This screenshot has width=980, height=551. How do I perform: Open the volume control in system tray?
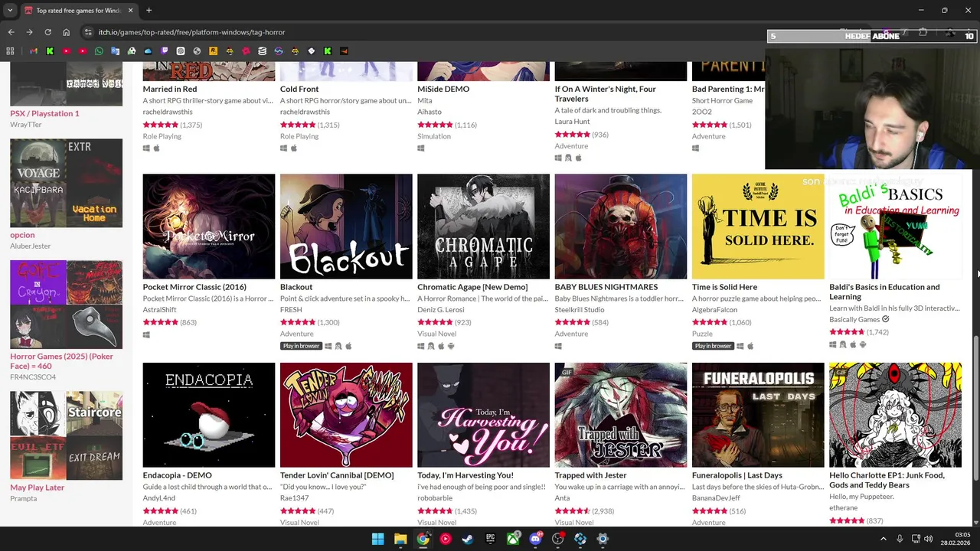pyautogui.click(x=928, y=539)
